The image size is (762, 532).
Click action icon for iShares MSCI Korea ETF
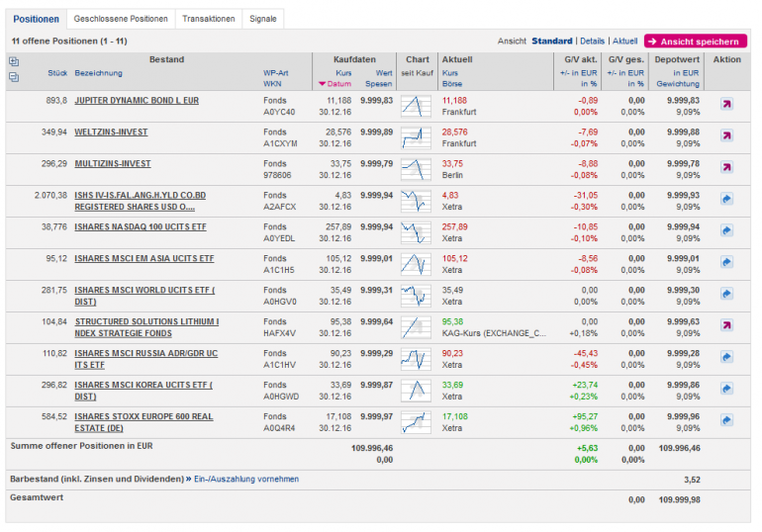coord(726,389)
